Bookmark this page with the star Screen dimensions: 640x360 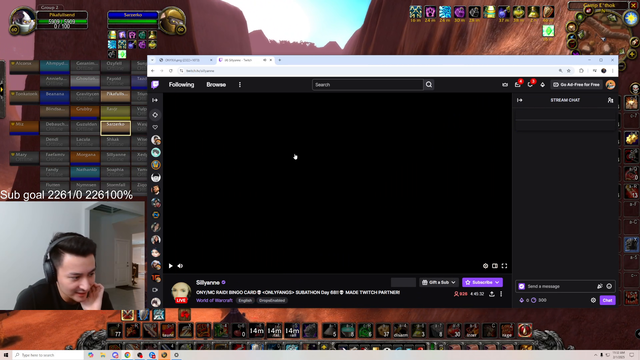point(568,71)
